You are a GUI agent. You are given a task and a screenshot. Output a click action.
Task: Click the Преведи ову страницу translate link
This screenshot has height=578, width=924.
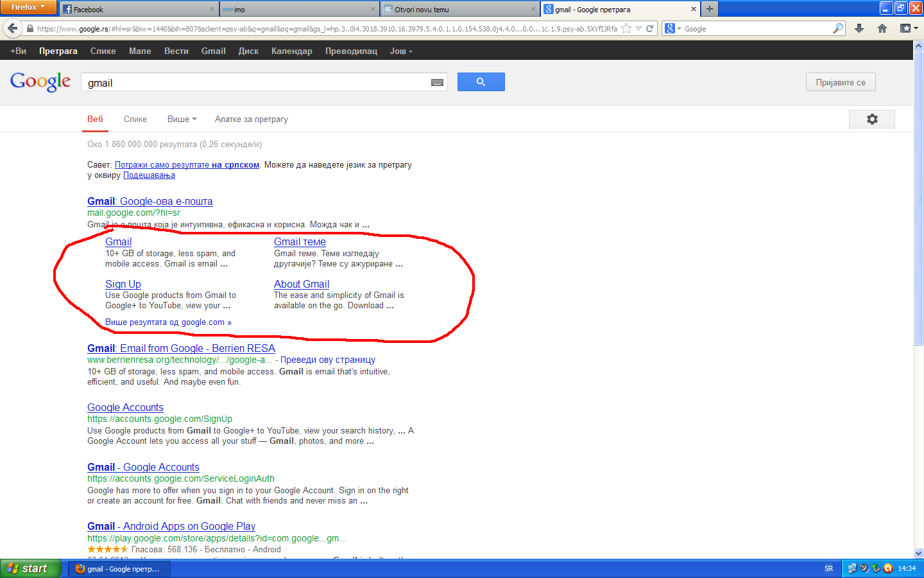328,360
